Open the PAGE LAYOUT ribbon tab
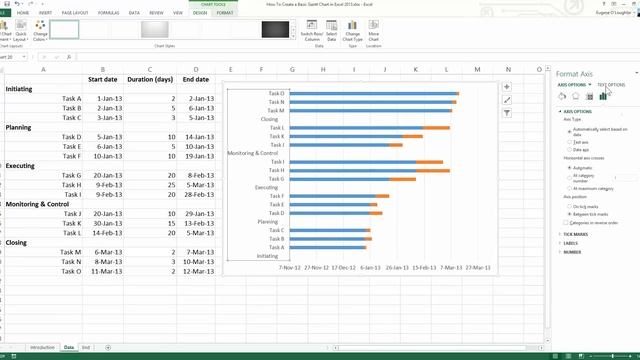 pos(75,13)
